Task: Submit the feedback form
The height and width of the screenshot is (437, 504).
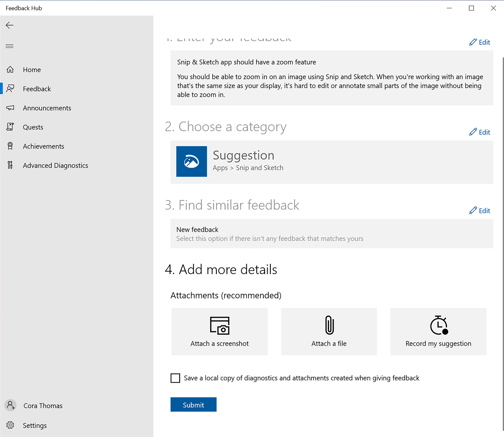Action: (193, 405)
